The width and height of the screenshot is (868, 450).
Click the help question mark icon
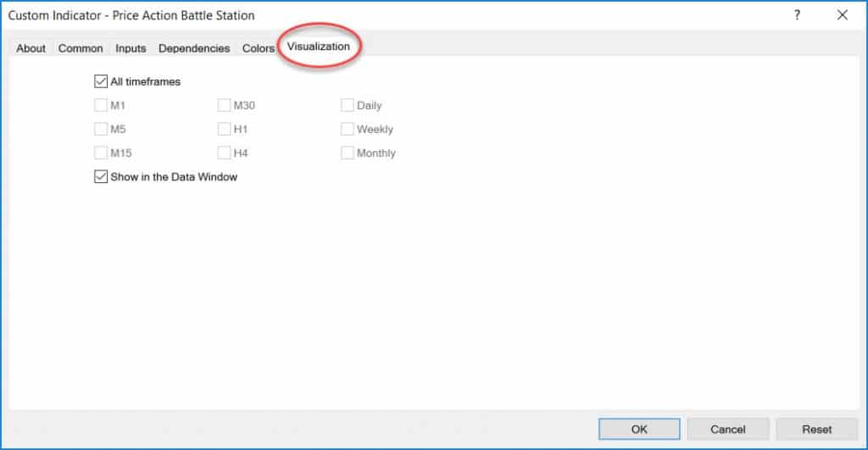[x=797, y=15]
